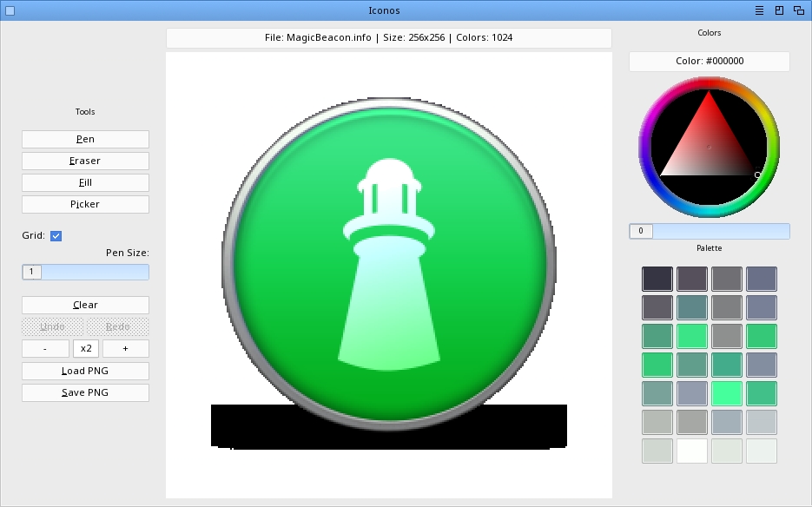Click the maximize window icon in title bar
The height and width of the screenshot is (507, 812).
pos(779,10)
